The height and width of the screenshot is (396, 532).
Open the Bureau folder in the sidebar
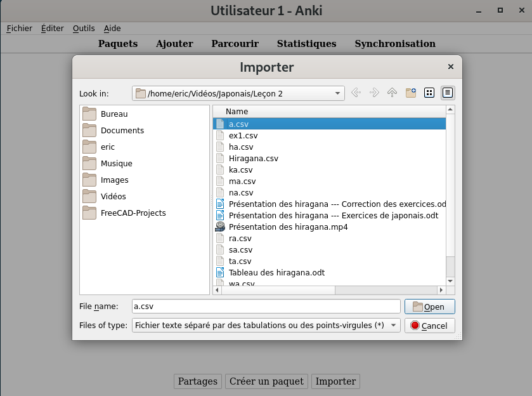tap(114, 114)
